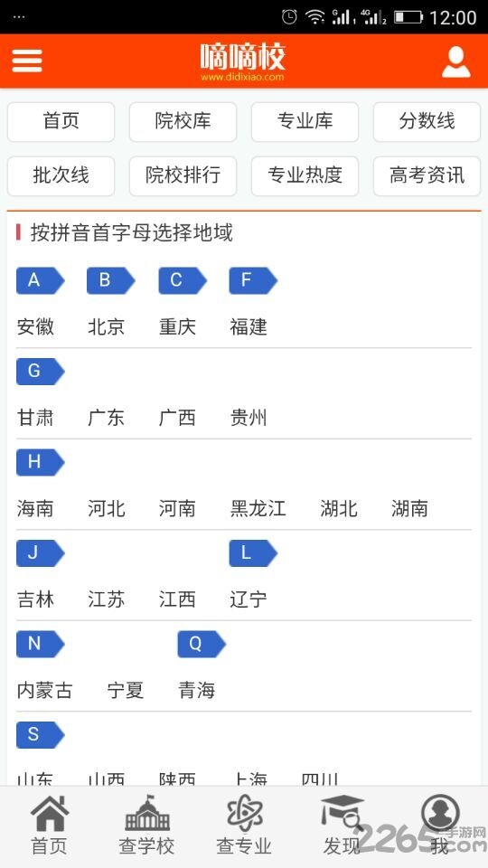Click the 批次线 button
This screenshot has height=868, width=488.
pyautogui.click(x=61, y=176)
